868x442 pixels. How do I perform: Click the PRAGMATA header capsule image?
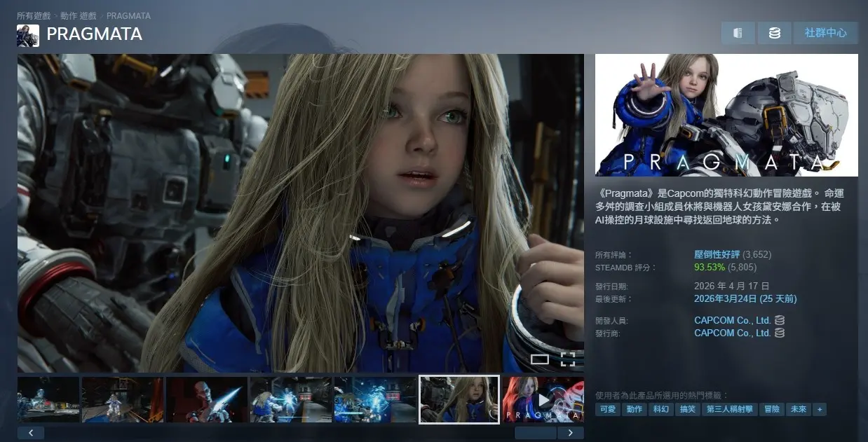tap(726, 115)
